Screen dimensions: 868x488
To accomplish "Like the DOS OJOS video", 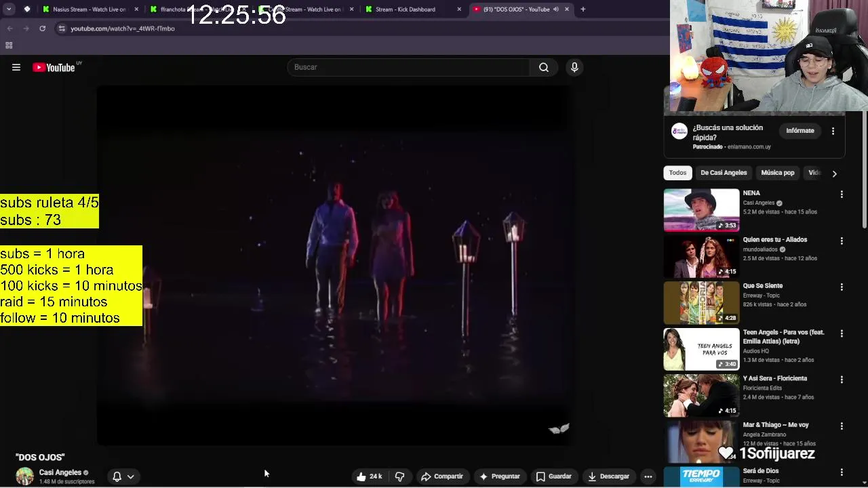I will coord(370,476).
